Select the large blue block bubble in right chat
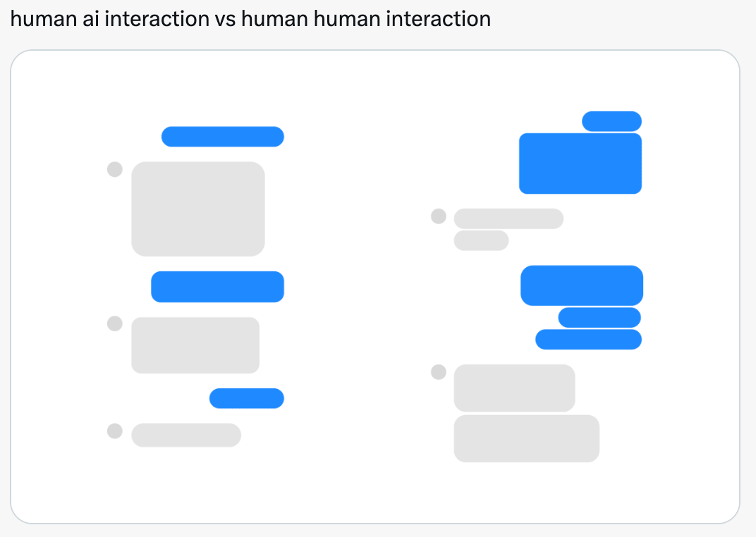The image size is (756, 537). coord(580,163)
